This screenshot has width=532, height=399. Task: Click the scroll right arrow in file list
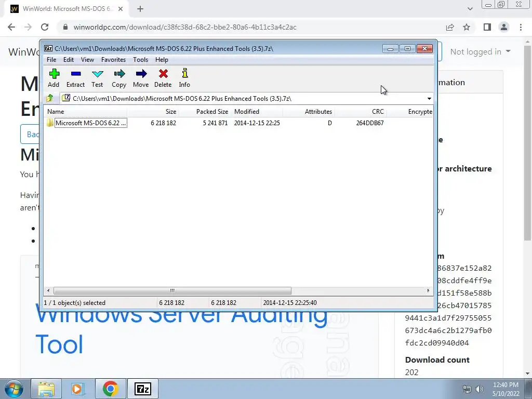click(x=428, y=291)
